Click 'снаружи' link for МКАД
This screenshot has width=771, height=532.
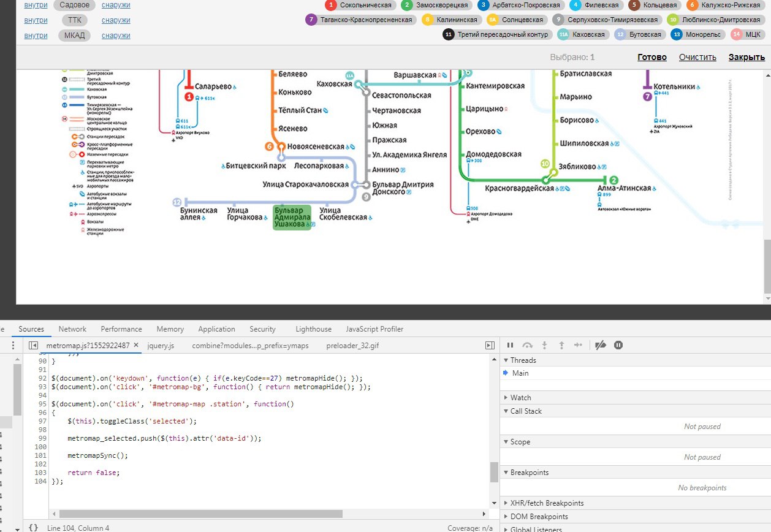[x=116, y=36]
